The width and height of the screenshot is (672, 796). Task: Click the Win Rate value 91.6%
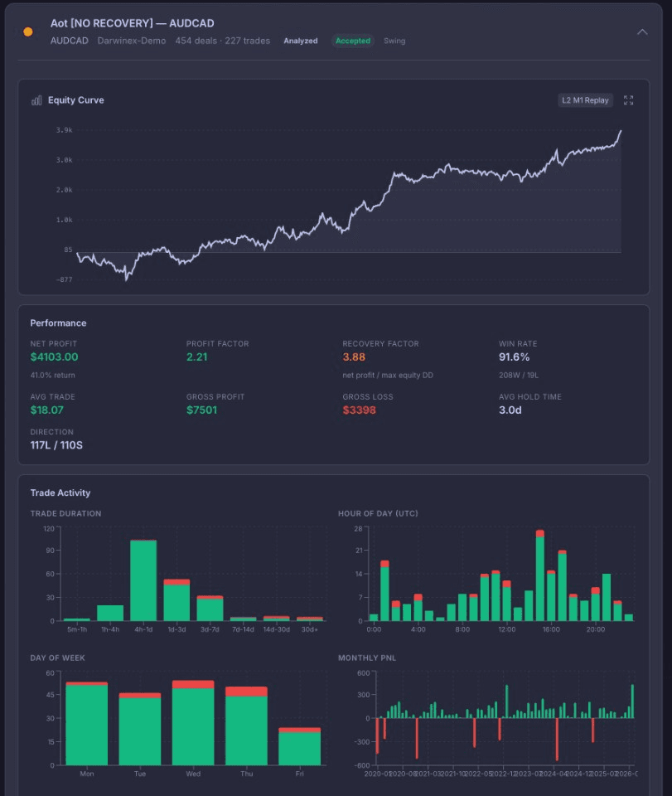(x=515, y=357)
